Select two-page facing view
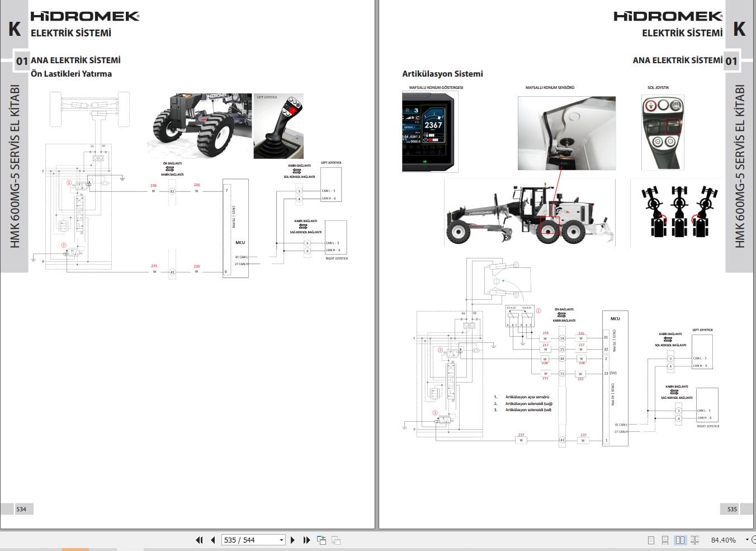Viewport: 756px width, 551px height. pyautogui.click(x=680, y=540)
